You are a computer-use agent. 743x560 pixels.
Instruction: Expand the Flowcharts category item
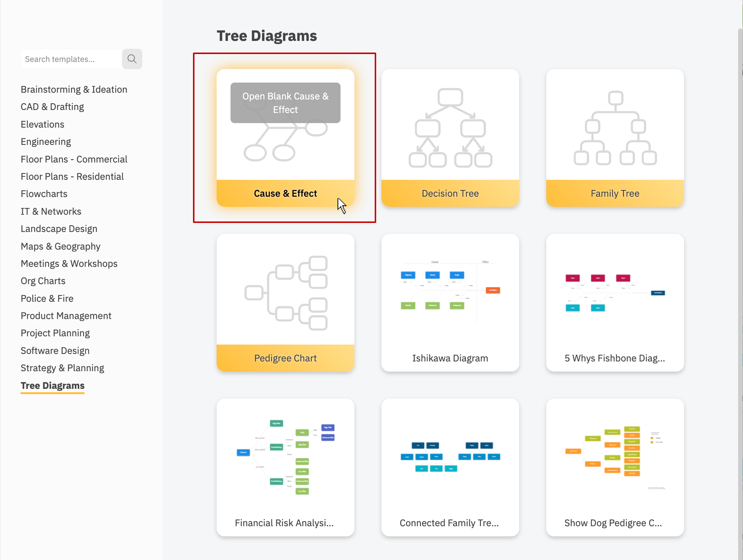(x=45, y=193)
